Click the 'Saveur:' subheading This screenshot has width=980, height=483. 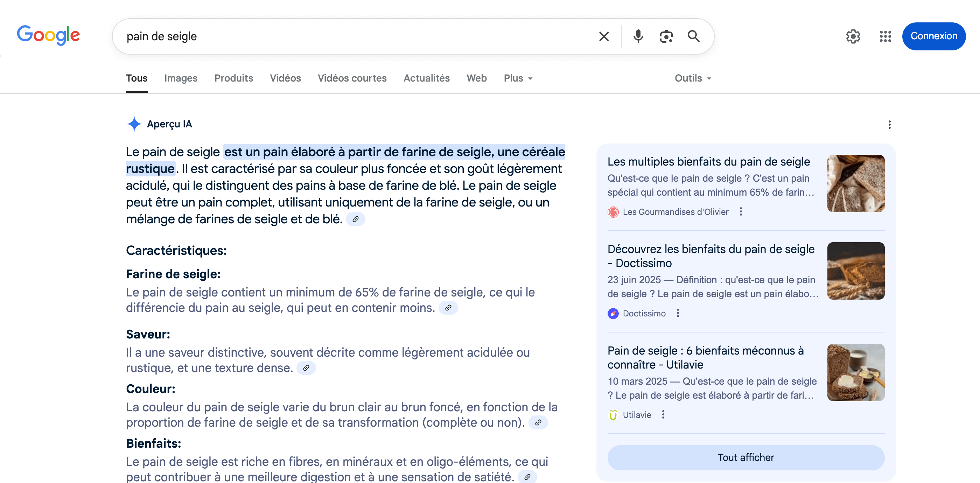pyautogui.click(x=148, y=334)
